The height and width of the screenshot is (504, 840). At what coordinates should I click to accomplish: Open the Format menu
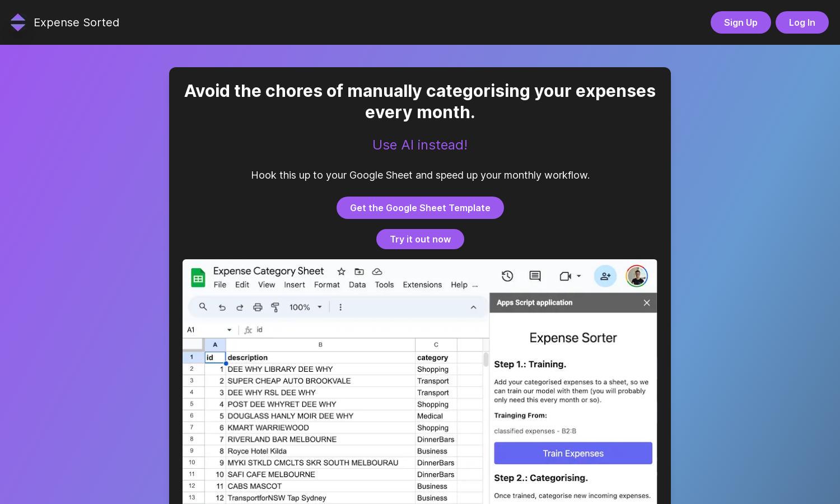click(327, 284)
